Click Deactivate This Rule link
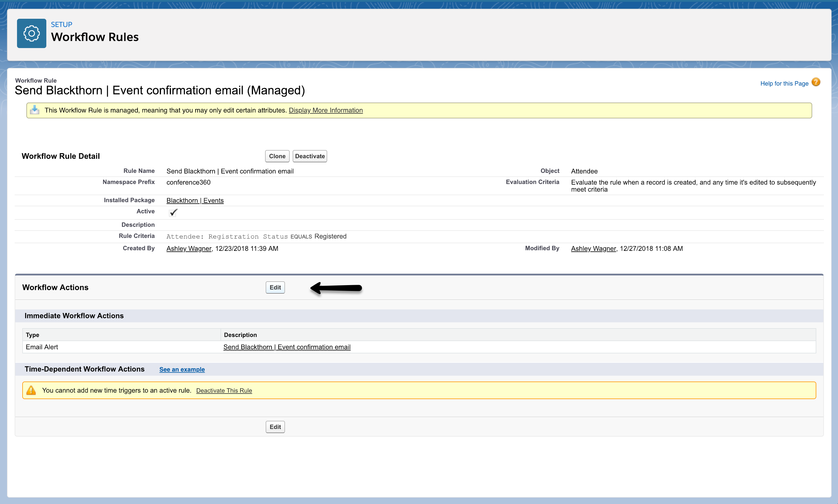Image resolution: width=838 pixels, height=504 pixels. pyautogui.click(x=224, y=391)
